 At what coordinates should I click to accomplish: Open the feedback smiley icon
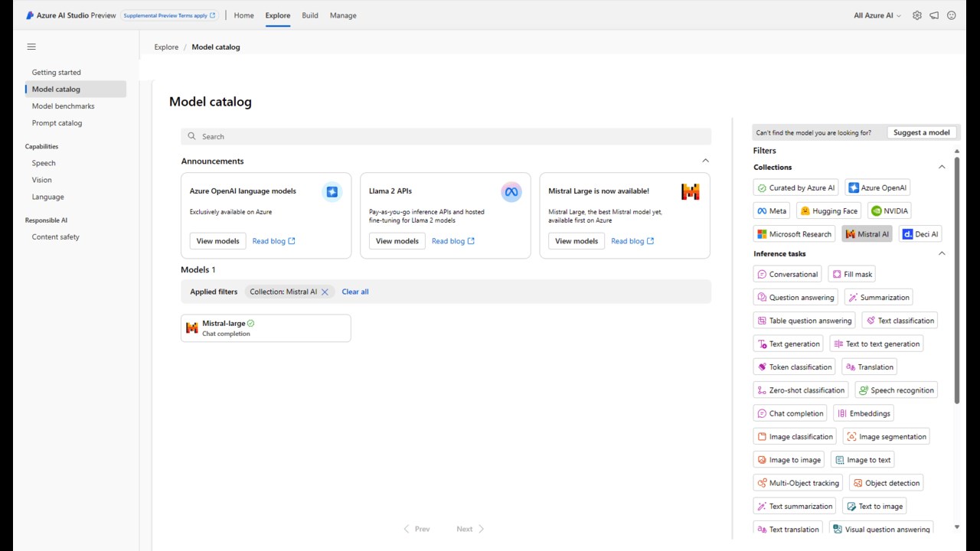952,15
